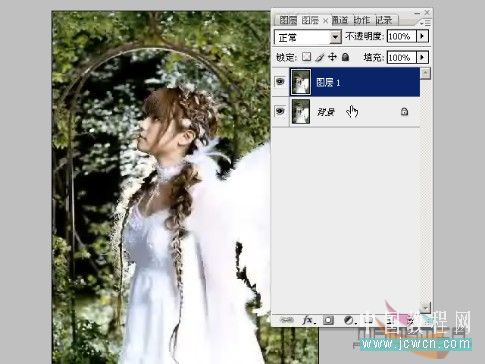Lock layer position with the cross-arrows icon
485x364 pixels.
tap(332, 57)
